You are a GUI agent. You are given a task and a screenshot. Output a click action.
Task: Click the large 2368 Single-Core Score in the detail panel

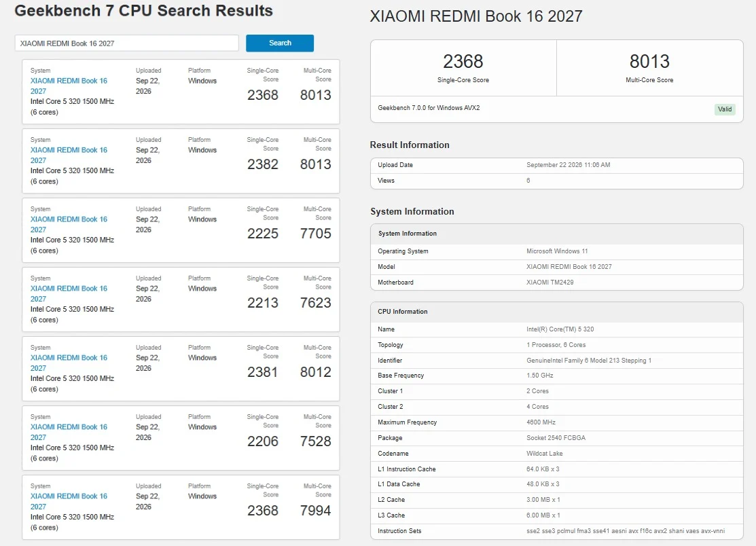point(463,62)
